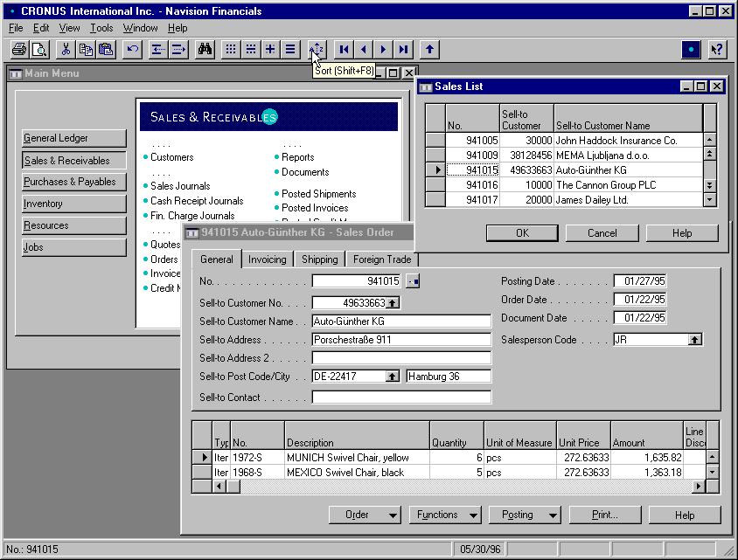Viewport: 738px width, 560px height.
Task: Click the order lines horizontal scrollbar track
Action: [465, 487]
